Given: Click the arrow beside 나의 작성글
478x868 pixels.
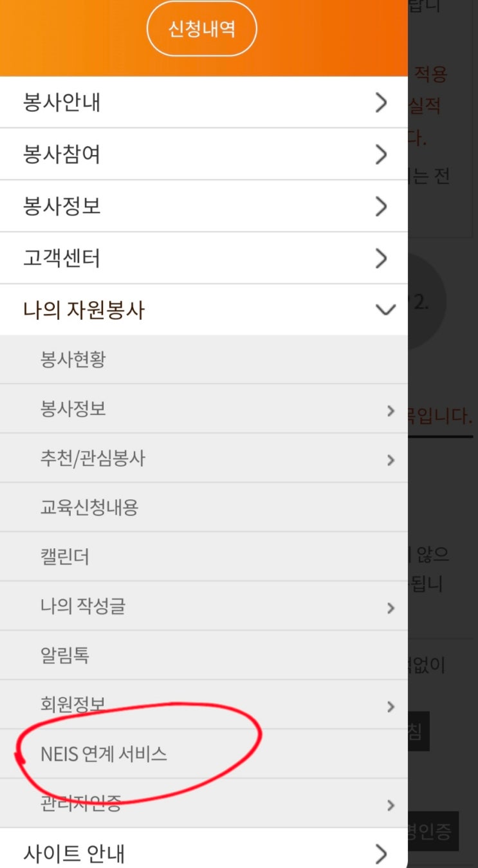Looking at the screenshot, I should pos(391,607).
